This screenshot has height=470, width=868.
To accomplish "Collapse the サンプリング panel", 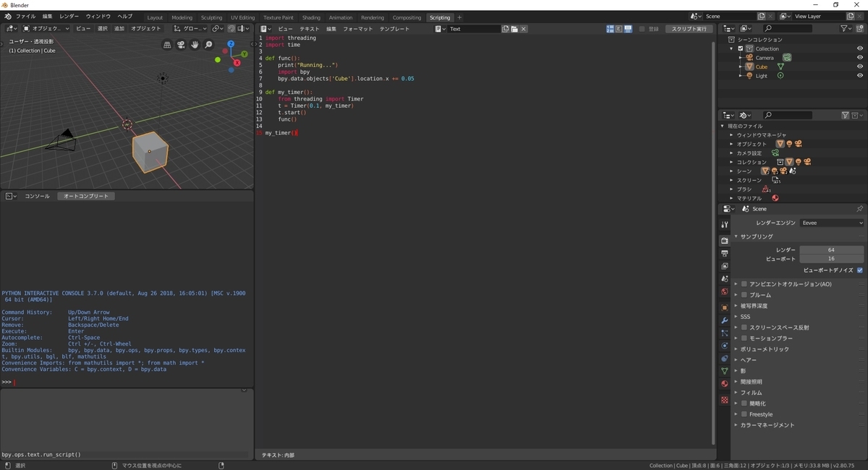I will point(756,236).
